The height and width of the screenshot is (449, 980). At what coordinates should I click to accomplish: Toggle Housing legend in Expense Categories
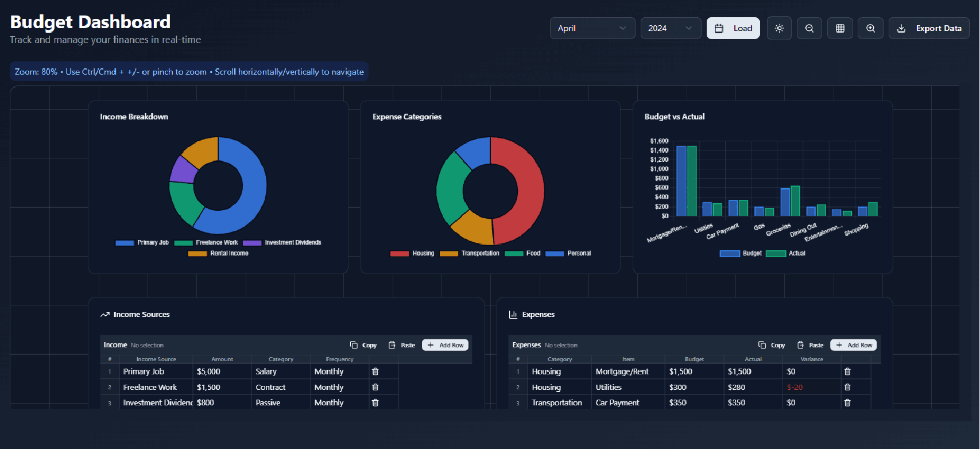(412, 253)
